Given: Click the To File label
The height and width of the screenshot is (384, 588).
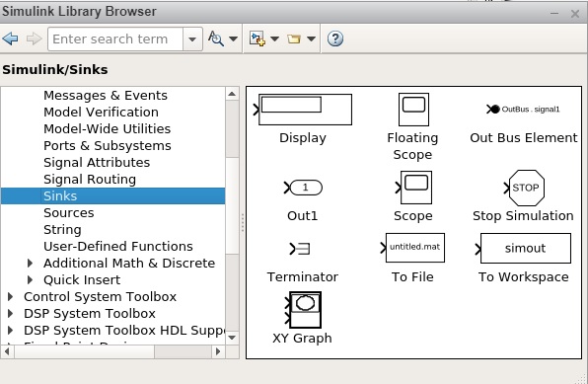Looking at the screenshot, I should [412, 277].
